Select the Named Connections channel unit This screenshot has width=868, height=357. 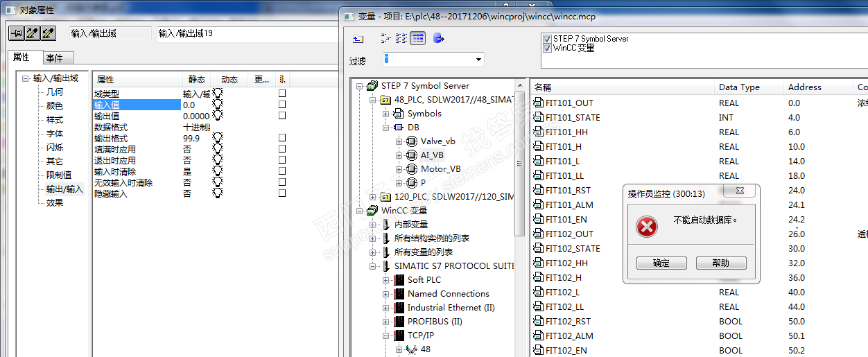(x=449, y=294)
